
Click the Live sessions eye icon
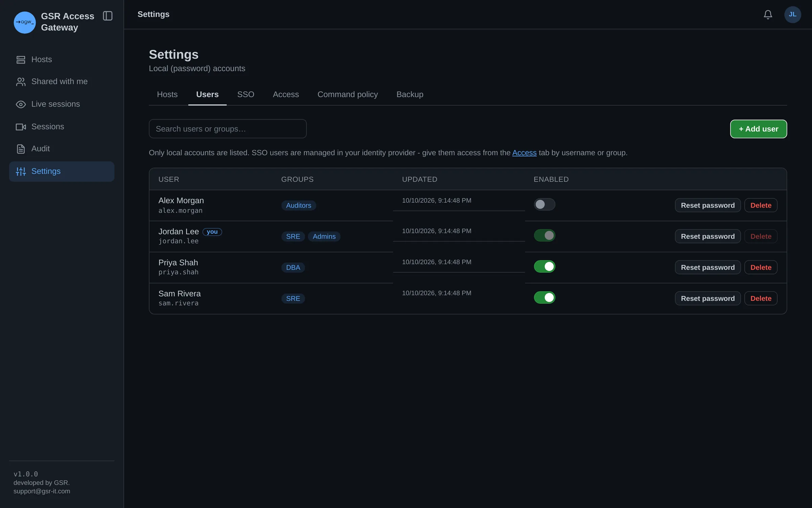(21, 104)
